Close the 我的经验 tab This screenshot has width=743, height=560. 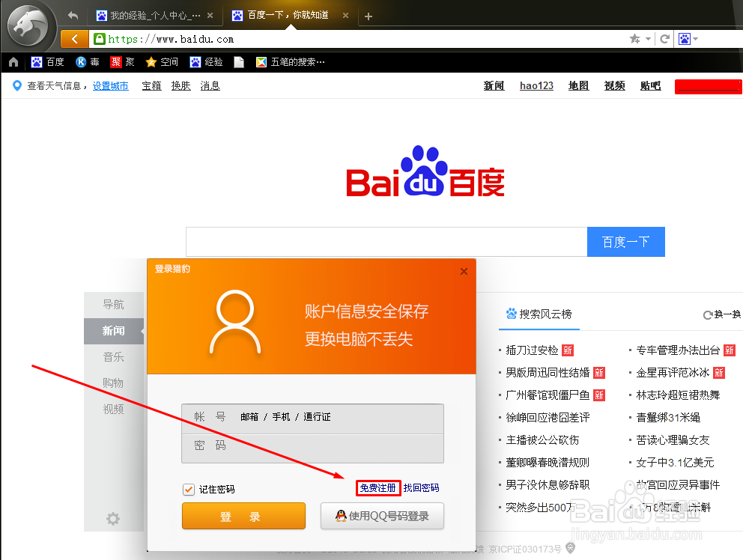[x=210, y=16]
